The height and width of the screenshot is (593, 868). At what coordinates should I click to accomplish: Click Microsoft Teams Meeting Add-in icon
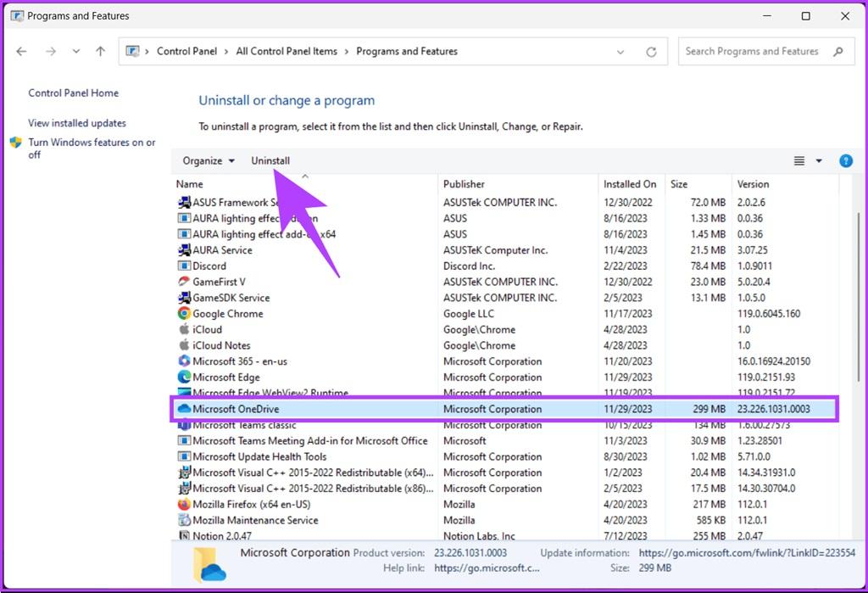tap(184, 440)
